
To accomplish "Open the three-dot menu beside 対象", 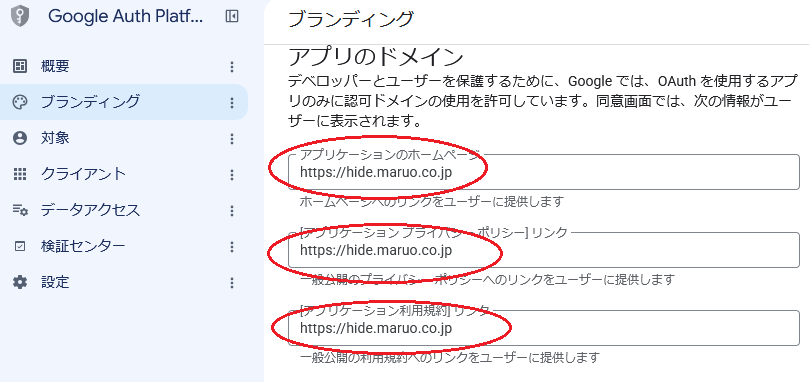I will (x=232, y=139).
